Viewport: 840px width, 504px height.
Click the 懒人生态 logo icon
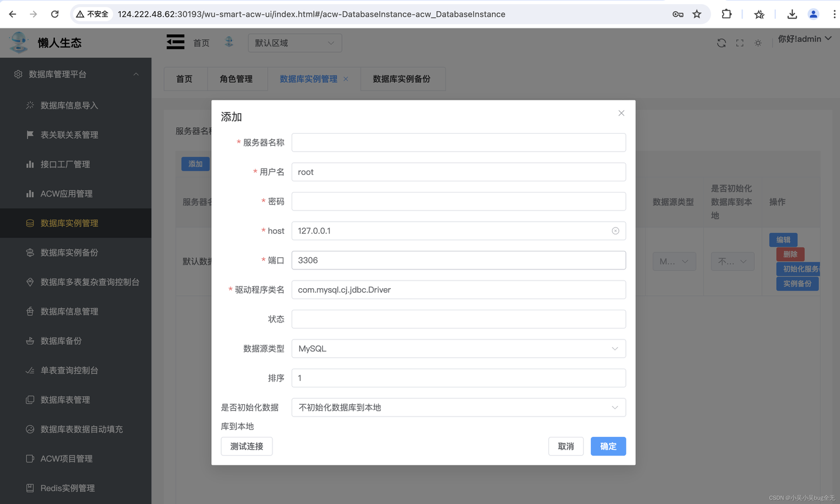point(19,42)
